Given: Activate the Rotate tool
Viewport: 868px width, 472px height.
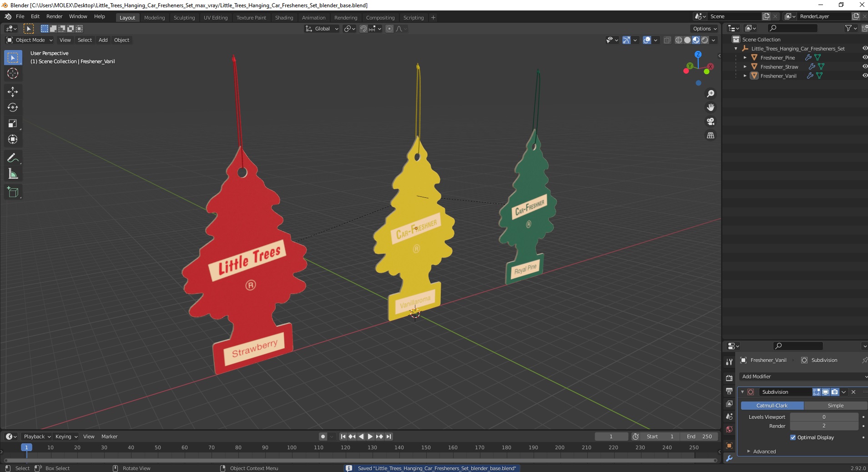Looking at the screenshot, I should pos(13,107).
